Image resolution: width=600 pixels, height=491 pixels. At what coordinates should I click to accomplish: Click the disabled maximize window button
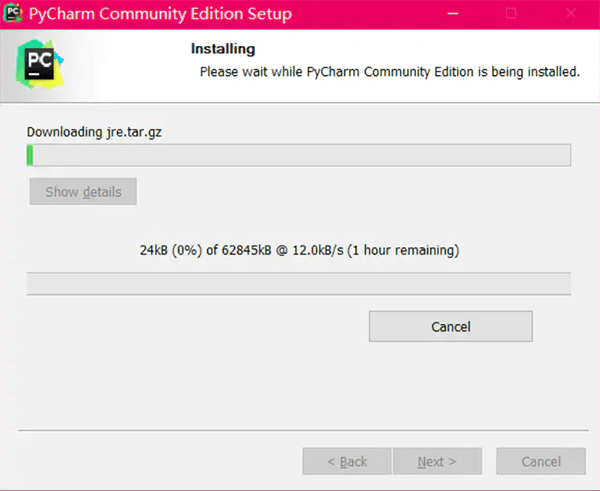tap(511, 14)
